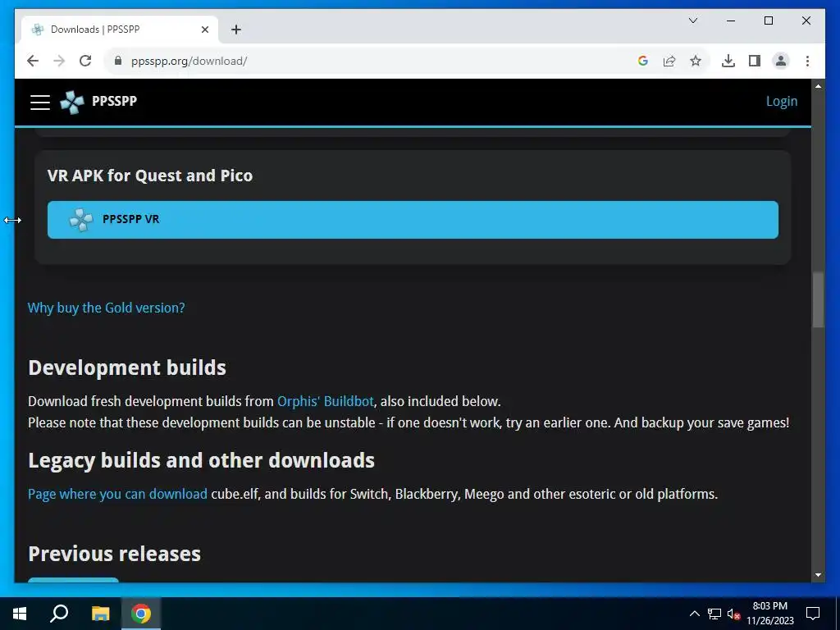Open the 'Why buy the Gold version?' link

coord(106,308)
